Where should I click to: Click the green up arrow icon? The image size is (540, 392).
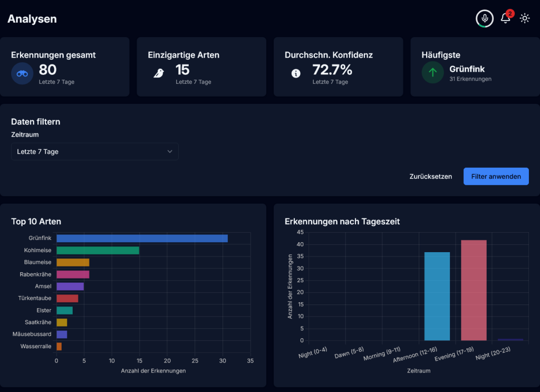point(432,73)
